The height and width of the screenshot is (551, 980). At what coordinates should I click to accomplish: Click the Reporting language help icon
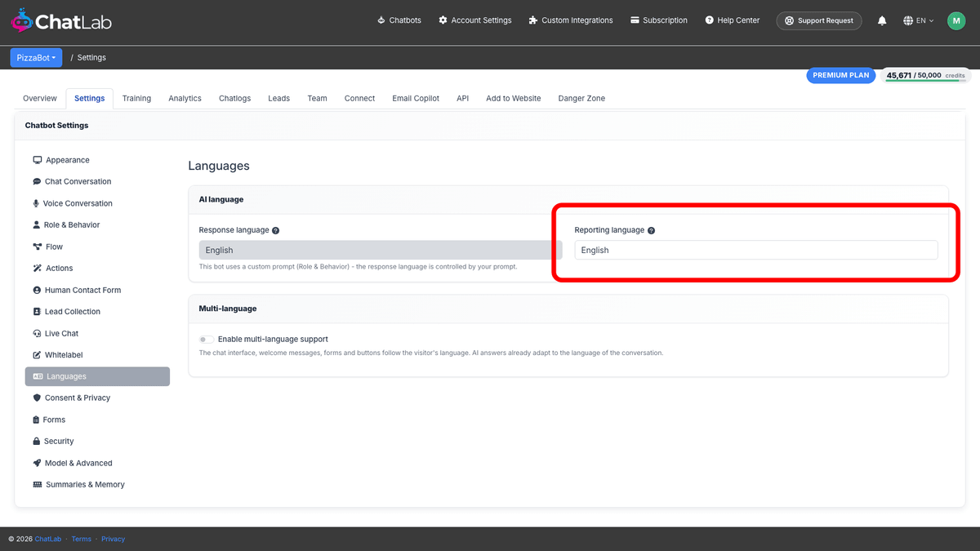[x=651, y=231]
